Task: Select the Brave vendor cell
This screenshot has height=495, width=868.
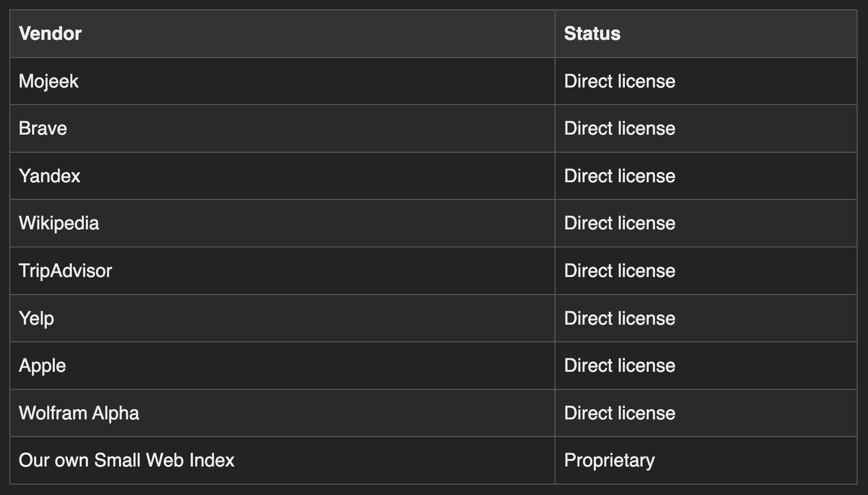Action: click(282, 128)
